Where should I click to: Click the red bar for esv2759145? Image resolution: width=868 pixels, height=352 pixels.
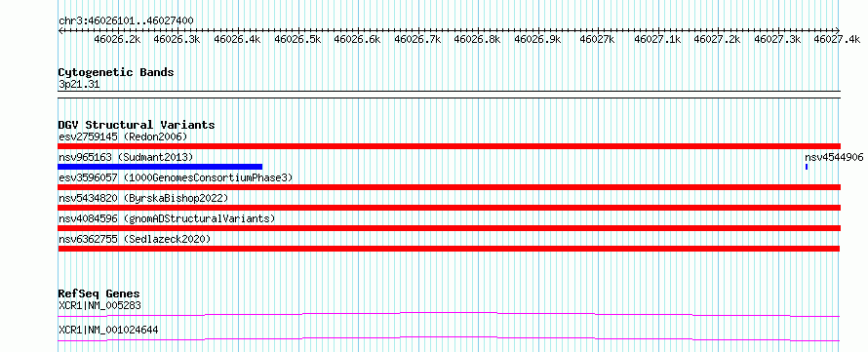(x=449, y=146)
